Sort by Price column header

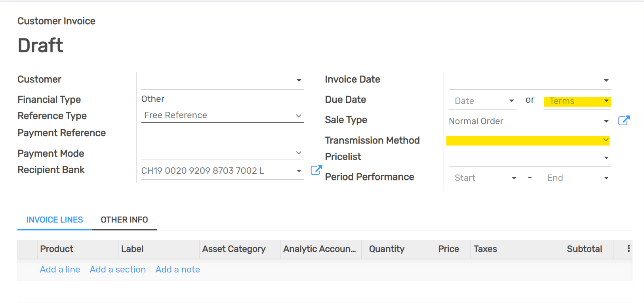(x=444, y=249)
